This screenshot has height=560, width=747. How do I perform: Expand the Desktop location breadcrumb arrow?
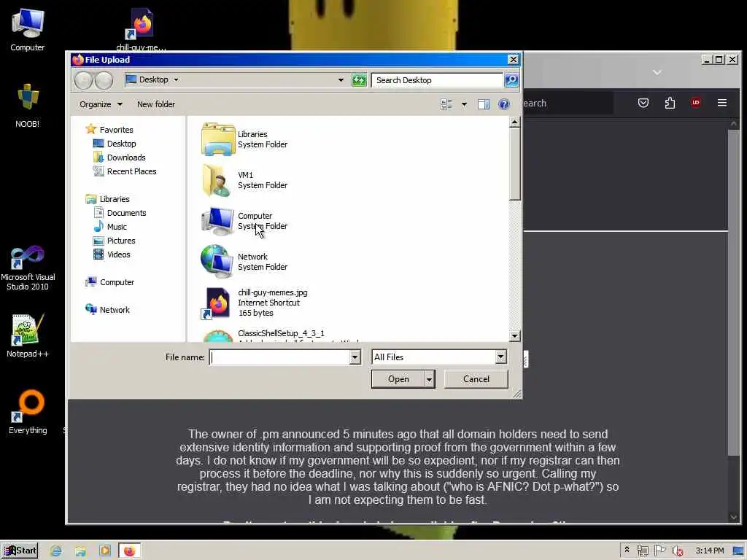pyautogui.click(x=176, y=80)
